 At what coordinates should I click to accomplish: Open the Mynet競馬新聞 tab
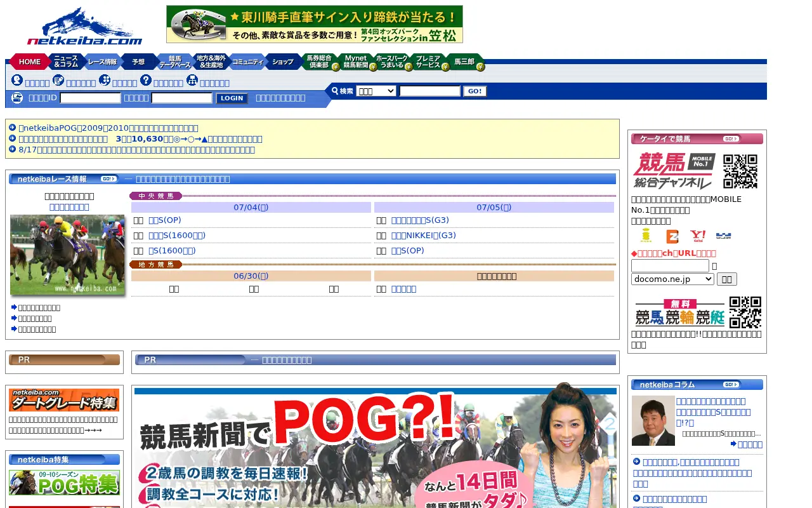coord(357,62)
